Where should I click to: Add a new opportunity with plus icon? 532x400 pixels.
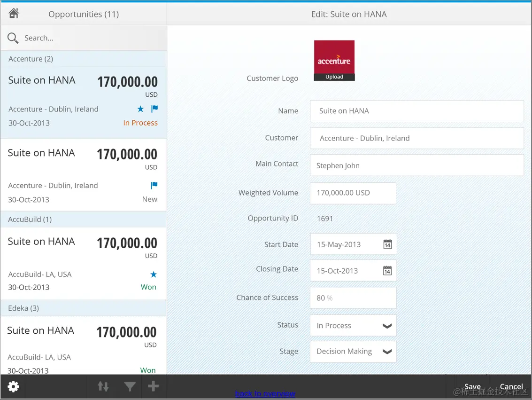coord(153,386)
